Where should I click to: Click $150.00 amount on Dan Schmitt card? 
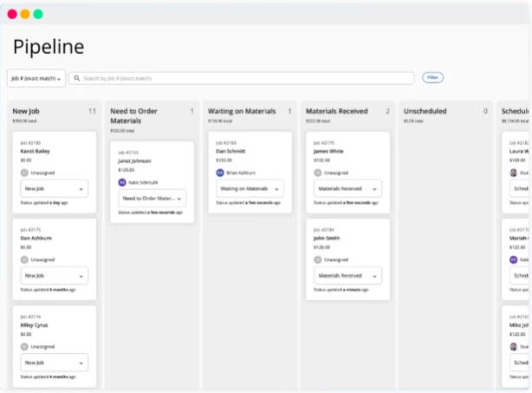point(224,160)
